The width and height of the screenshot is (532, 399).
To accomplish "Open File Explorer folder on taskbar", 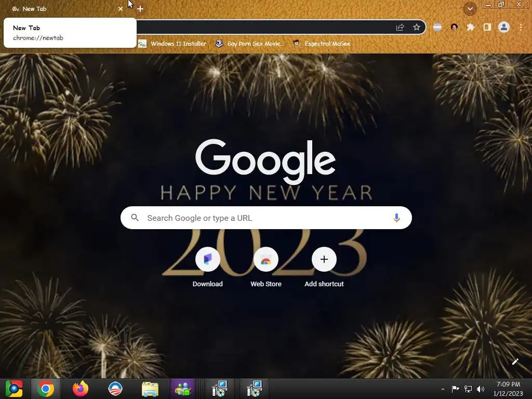I will tap(150, 389).
